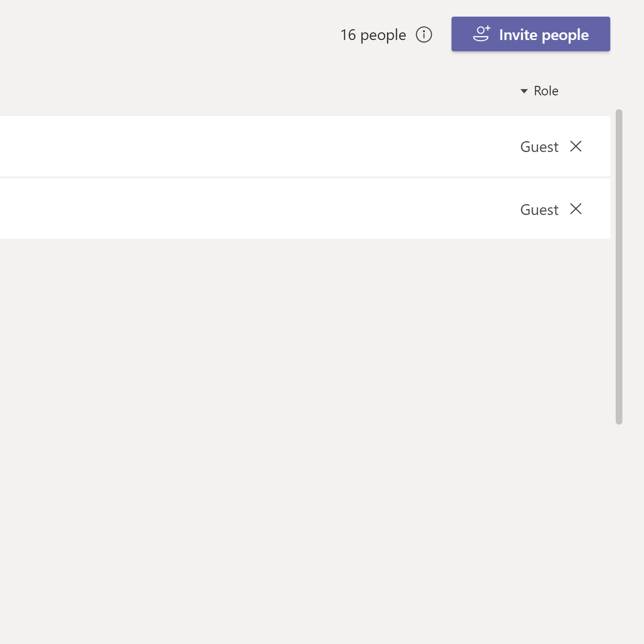Screen dimensions: 644x644
Task: Open the info tooltip beside 16 people
Action: coord(424,35)
